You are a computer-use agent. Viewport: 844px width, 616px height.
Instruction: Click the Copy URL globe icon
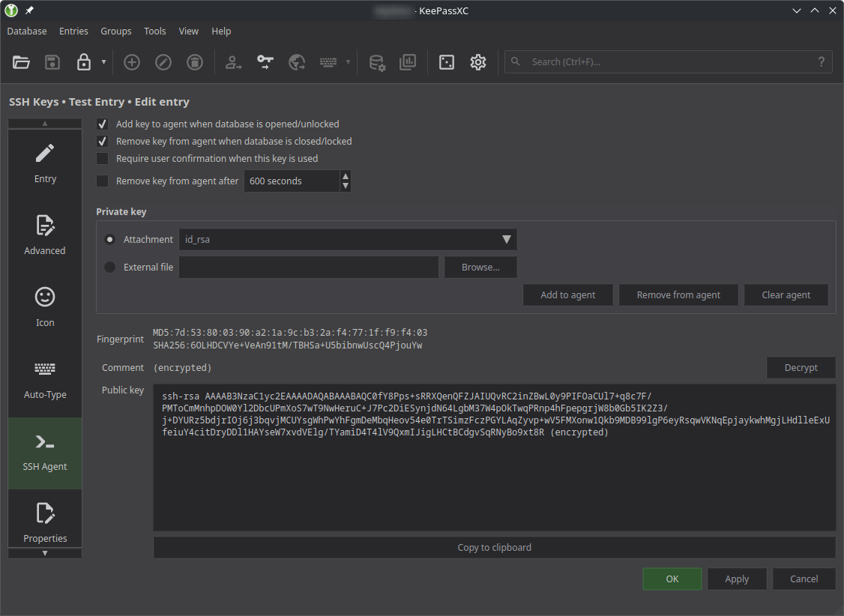click(x=296, y=62)
